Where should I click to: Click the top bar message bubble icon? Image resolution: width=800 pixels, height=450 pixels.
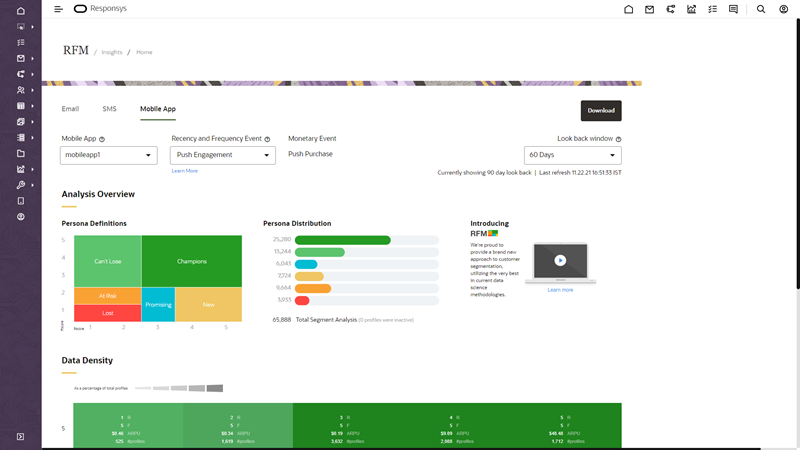pos(733,9)
